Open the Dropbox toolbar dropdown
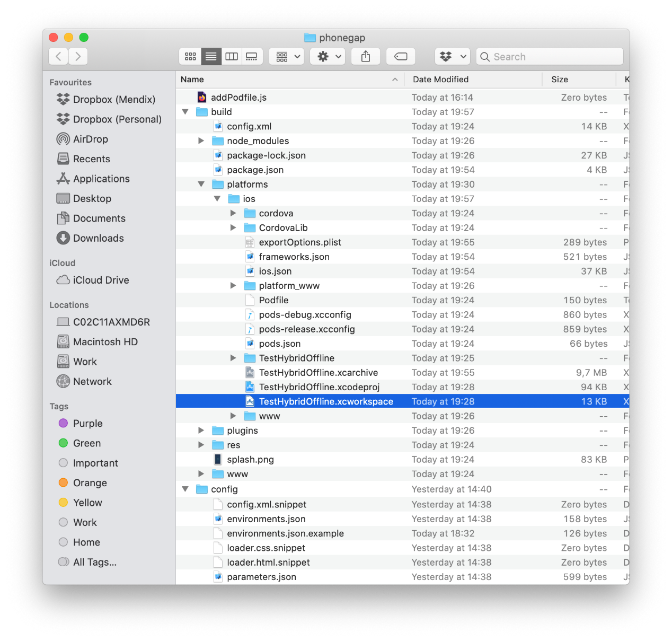This screenshot has width=672, height=641. pos(453,56)
